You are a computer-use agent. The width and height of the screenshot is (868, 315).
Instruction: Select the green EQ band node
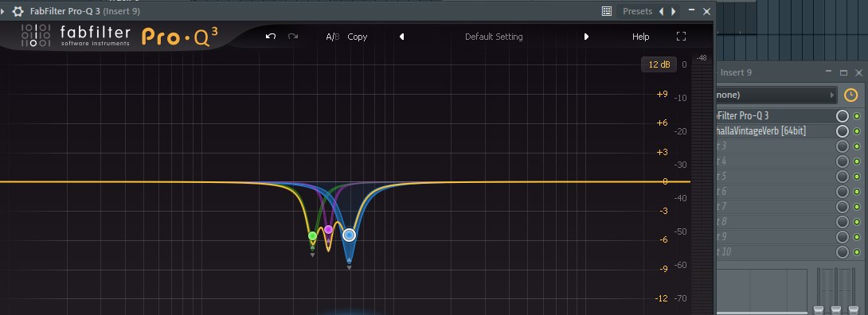click(x=313, y=236)
